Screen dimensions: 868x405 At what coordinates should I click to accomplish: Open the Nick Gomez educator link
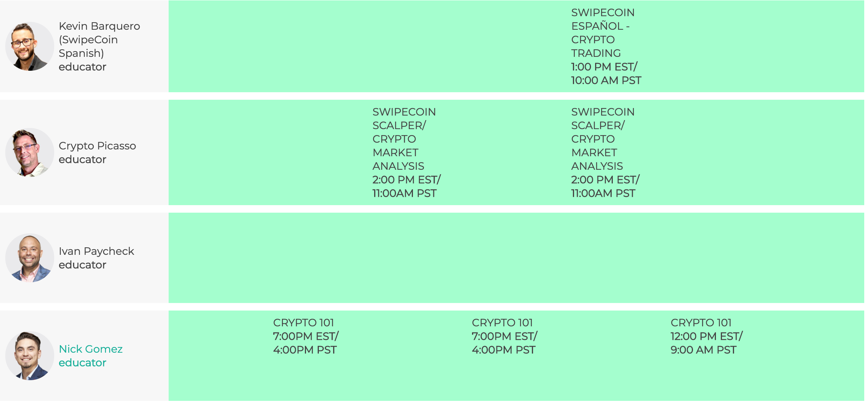click(91, 356)
